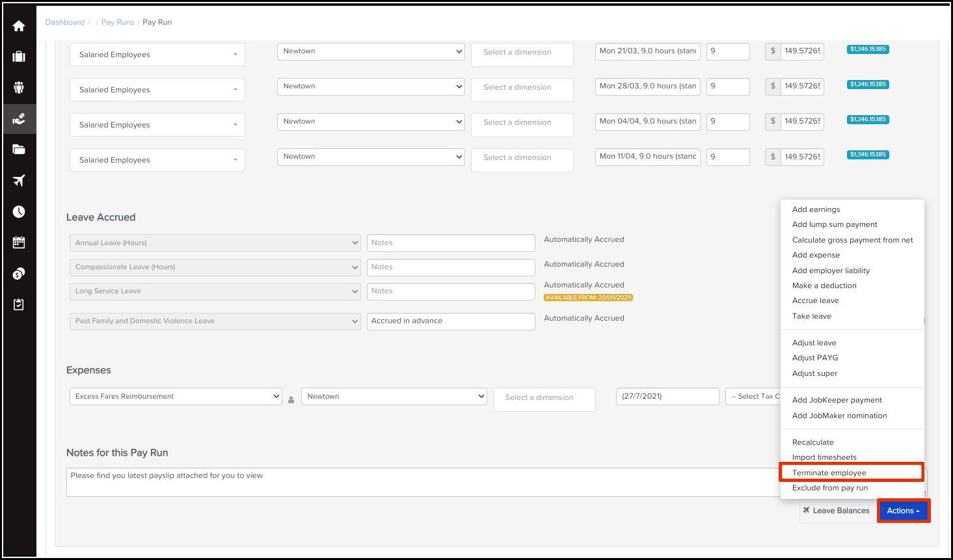The image size is (953, 560).
Task: Click the calendar icon in sidebar
Action: click(x=19, y=243)
